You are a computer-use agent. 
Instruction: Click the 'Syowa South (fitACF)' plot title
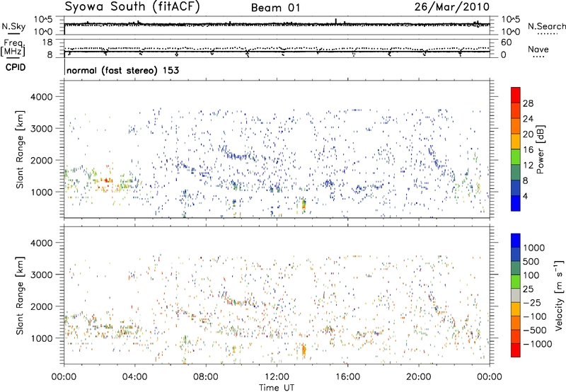[x=132, y=7]
